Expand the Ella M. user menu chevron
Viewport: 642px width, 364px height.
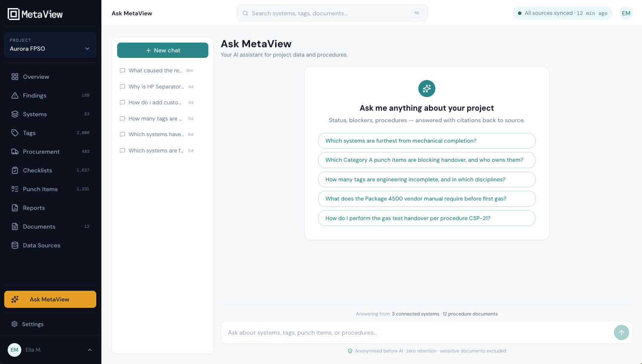[90, 350]
